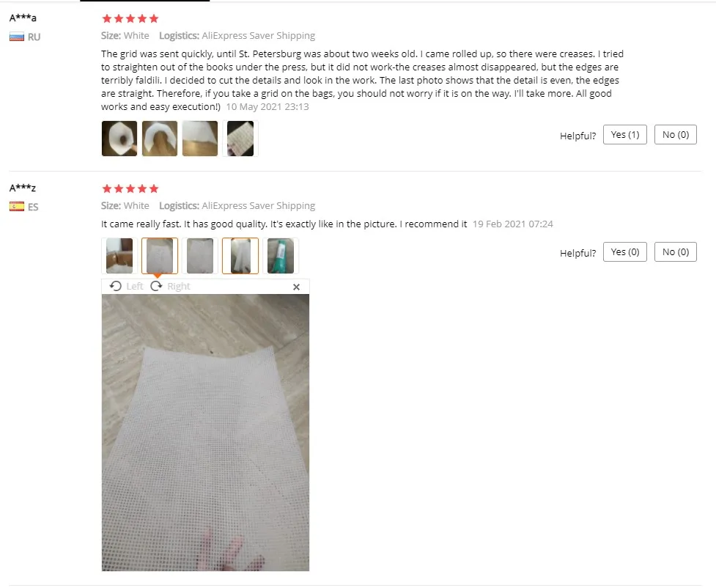Image resolution: width=716 pixels, height=588 pixels.
Task: Click the rotate Left icon
Action: (116, 286)
